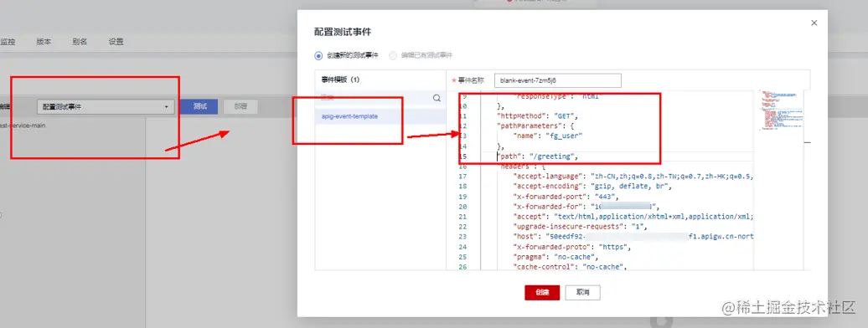Click the code editor minimap

(781, 110)
